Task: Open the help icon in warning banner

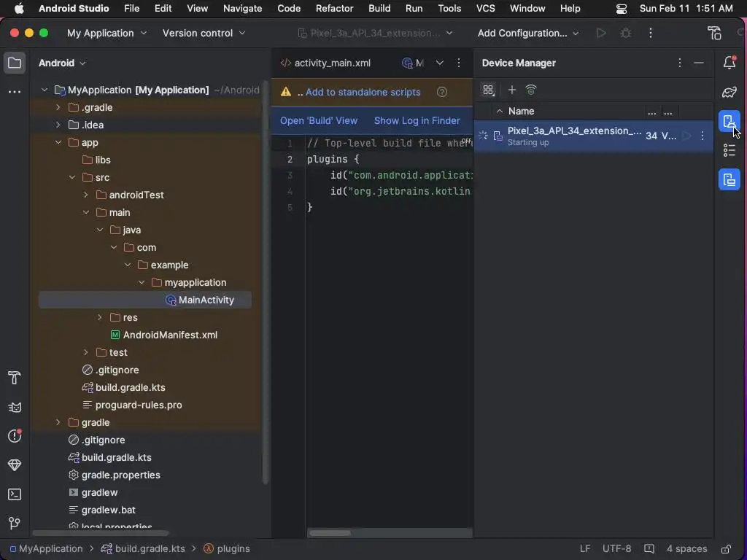Action: coord(442,92)
